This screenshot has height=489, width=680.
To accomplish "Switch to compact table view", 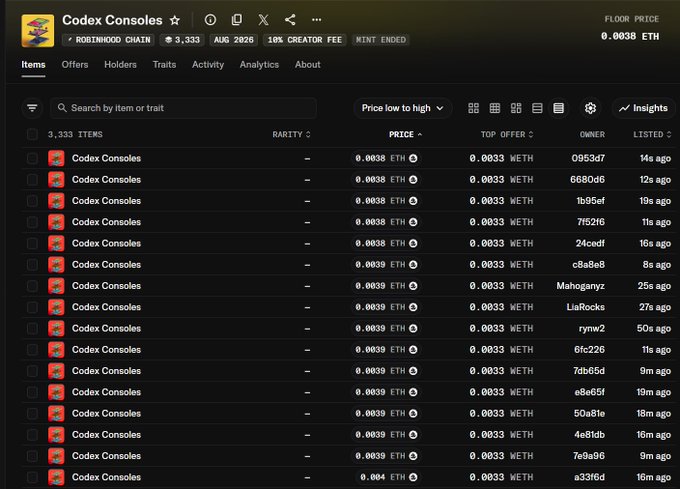I will 559,108.
